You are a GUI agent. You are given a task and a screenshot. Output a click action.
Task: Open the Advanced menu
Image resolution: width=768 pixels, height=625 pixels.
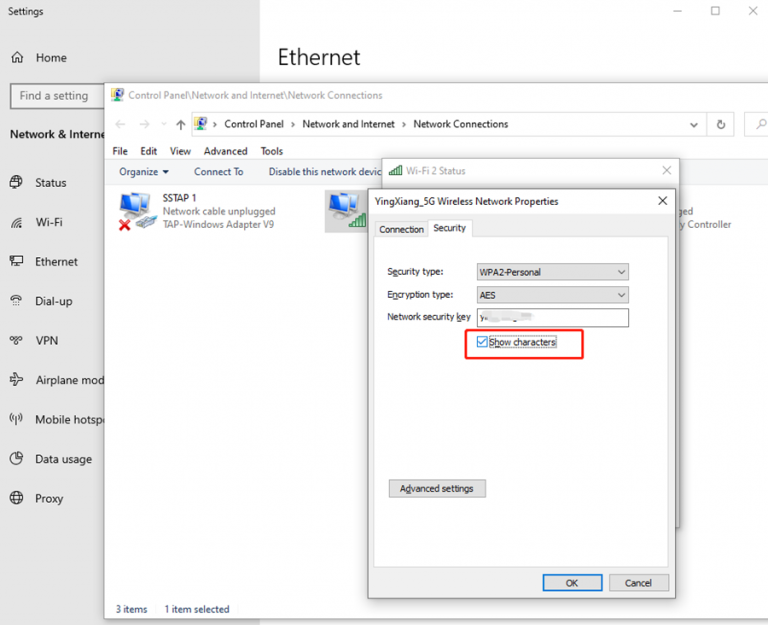pos(226,151)
